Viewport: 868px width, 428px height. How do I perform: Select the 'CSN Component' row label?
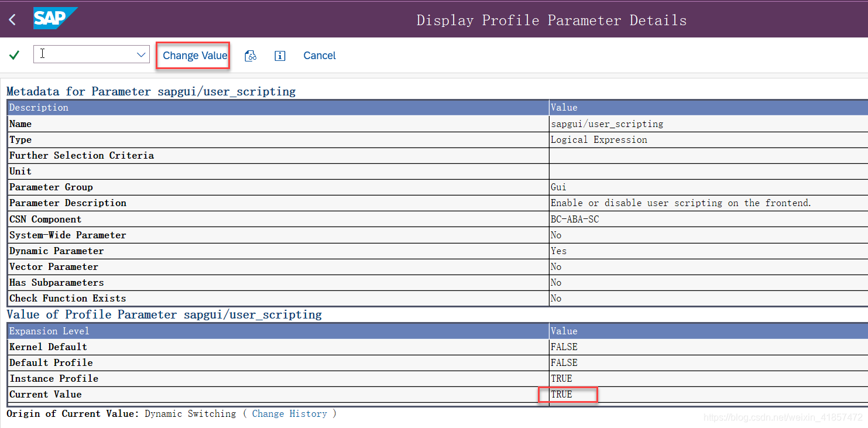(46, 219)
